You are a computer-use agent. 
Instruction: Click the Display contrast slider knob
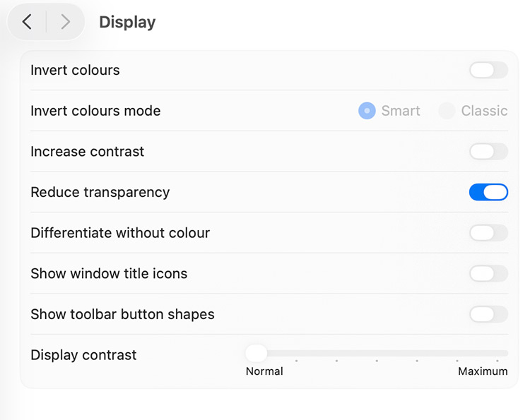coord(256,353)
